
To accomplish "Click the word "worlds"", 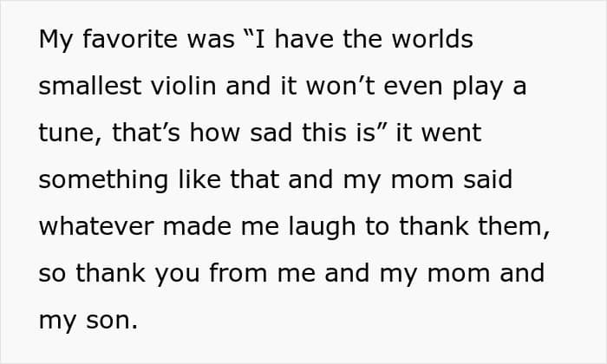I will (x=432, y=42).
